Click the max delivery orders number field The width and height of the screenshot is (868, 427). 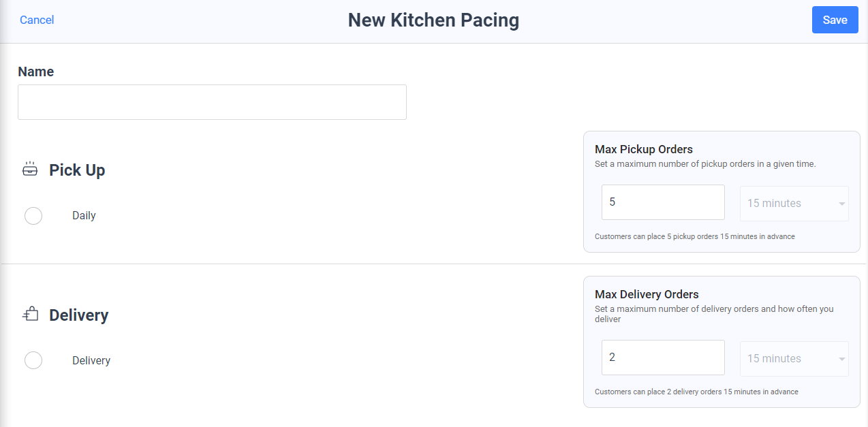click(663, 358)
